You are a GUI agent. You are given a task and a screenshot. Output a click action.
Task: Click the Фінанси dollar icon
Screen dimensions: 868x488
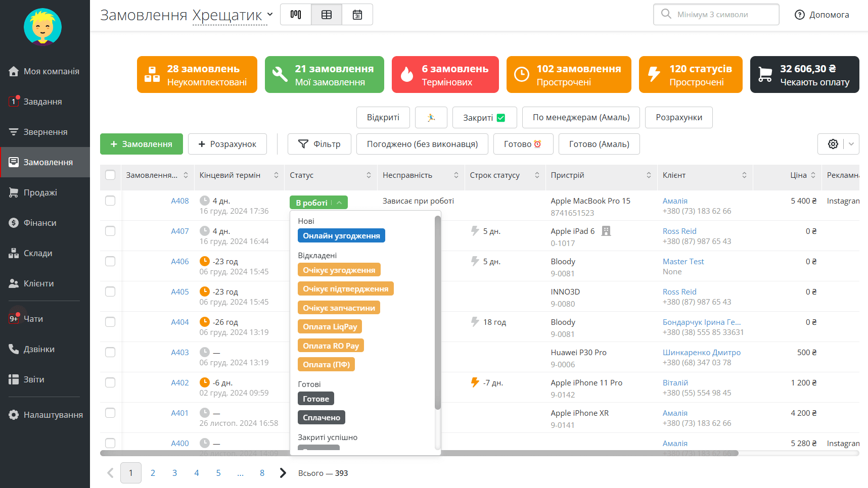(x=14, y=223)
